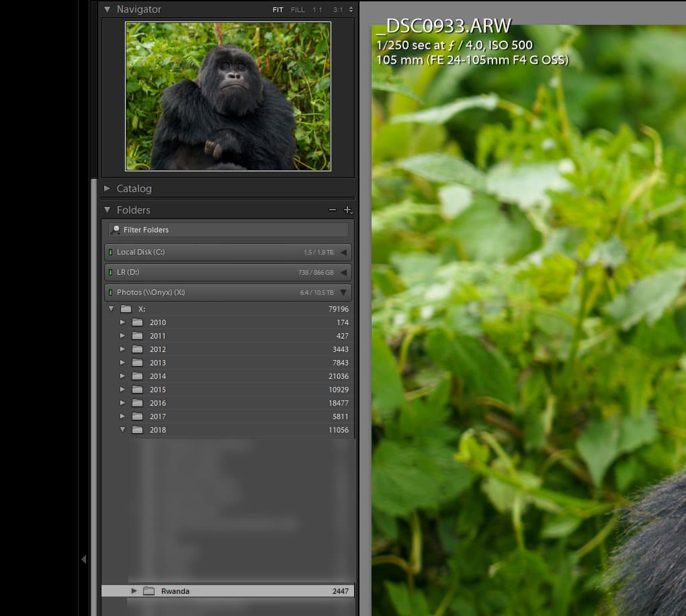Image resolution: width=686 pixels, height=616 pixels.
Task: Collapse the X: root folder triangle
Action: [111, 309]
